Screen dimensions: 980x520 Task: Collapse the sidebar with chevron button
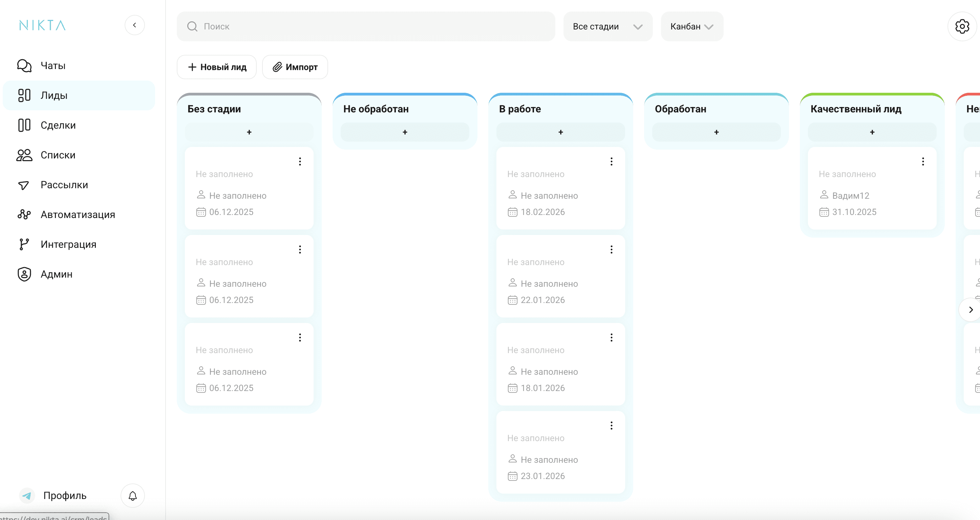coord(135,25)
